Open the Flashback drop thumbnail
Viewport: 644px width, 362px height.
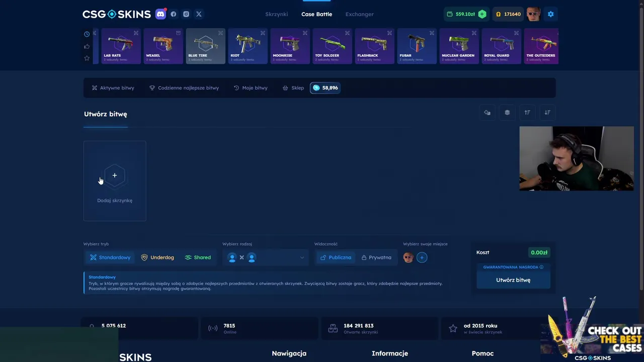click(x=374, y=46)
